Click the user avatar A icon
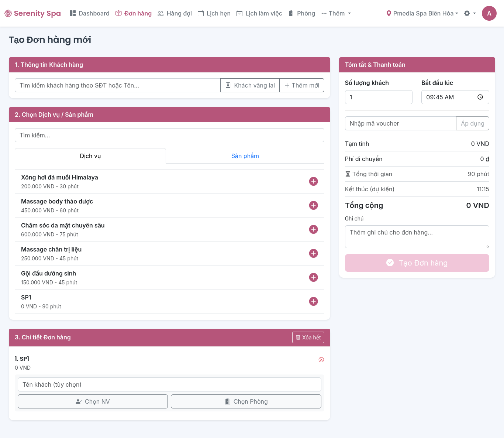The height and width of the screenshot is (438, 504). click(489, 13)
